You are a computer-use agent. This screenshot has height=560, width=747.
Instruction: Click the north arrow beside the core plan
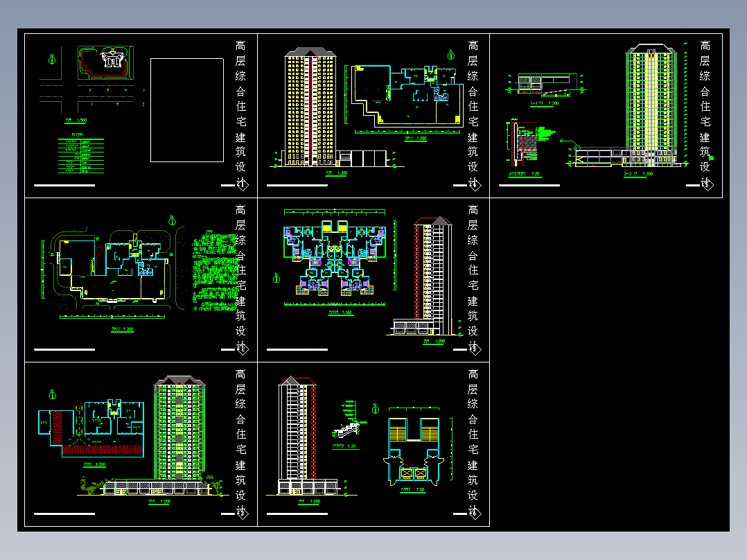(x=376, y=408)
